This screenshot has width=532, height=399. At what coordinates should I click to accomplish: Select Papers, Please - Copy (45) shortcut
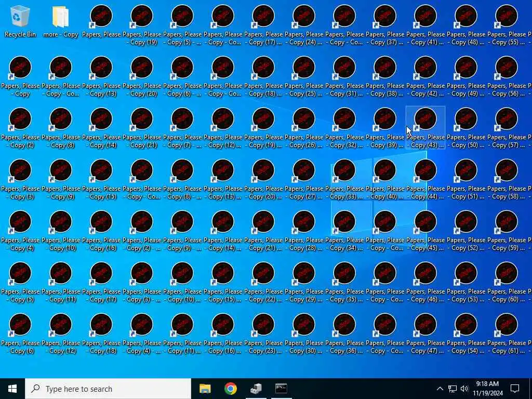click(425, 231)
